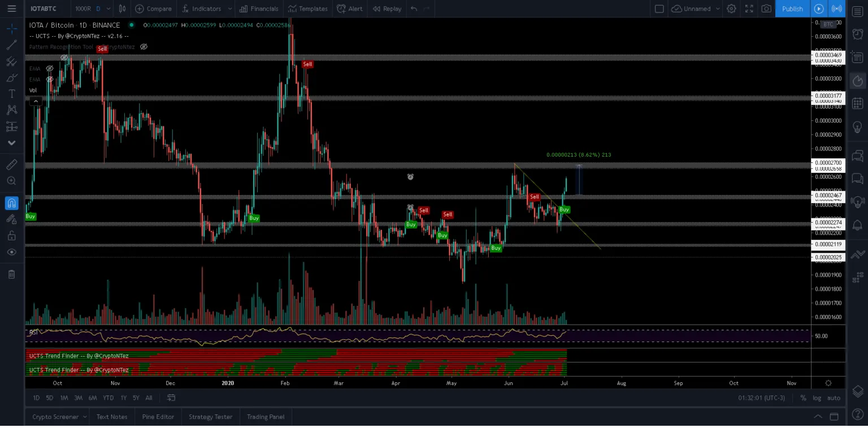Screen dimensions: 868x432
Task: Hide the EMA indicator with its eye toggle
Action: (x=50, y=68)
